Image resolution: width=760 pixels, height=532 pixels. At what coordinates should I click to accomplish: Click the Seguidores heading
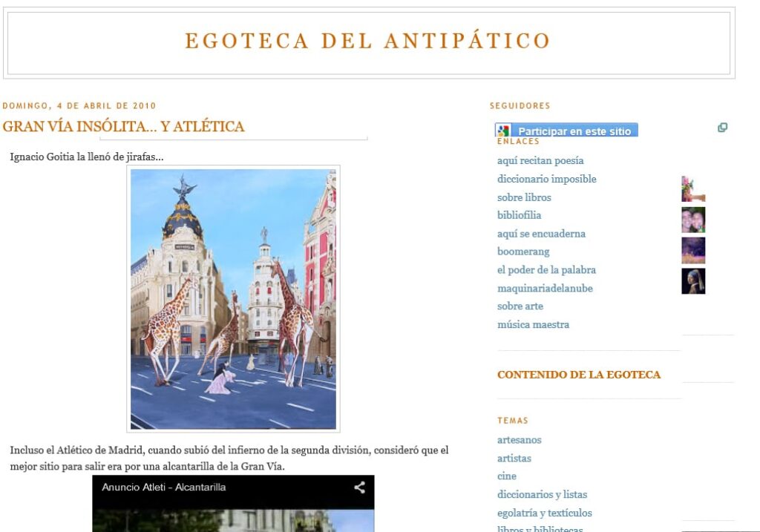(520, 105)
